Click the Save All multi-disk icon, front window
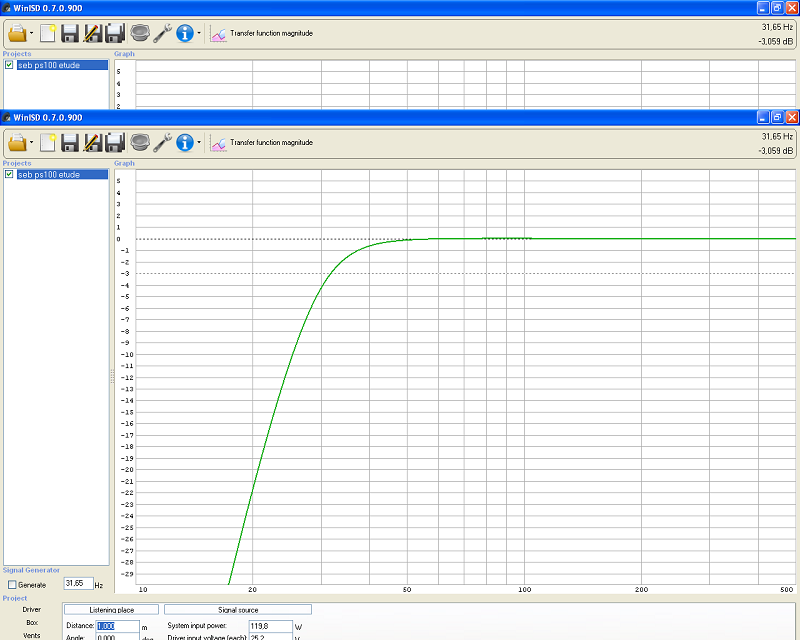 click(x=115, y=143)
